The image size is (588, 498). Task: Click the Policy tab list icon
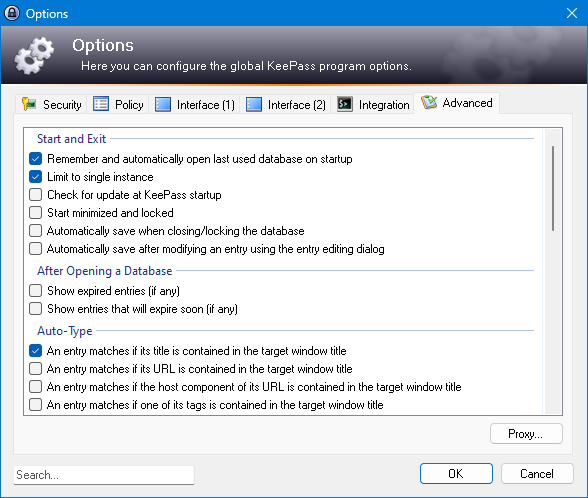pyautogui.click(x=101, y=104)
